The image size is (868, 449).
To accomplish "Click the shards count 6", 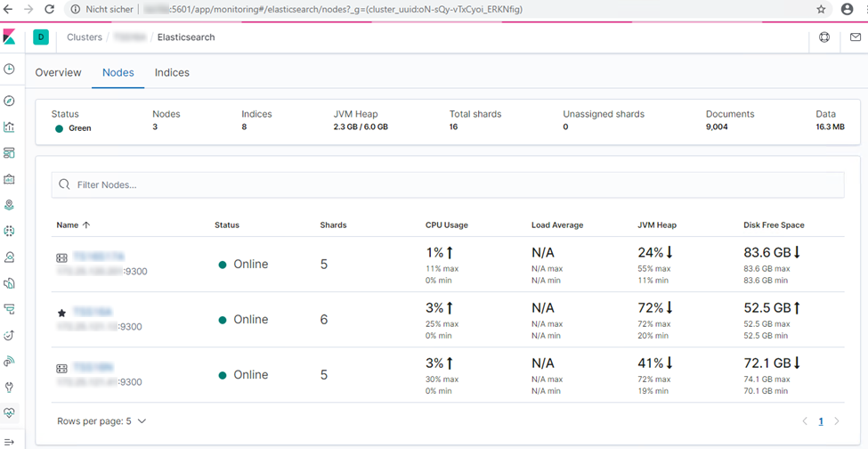I will click(x=324, y=320).
